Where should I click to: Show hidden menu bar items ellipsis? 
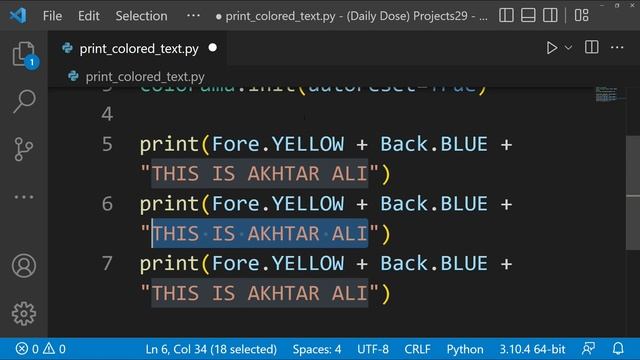pos(193,16)
